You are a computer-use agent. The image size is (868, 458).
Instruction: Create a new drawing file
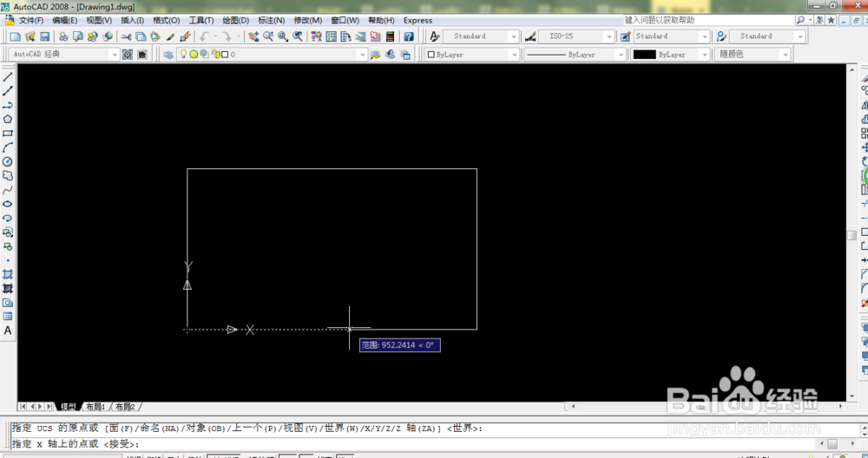(x=16, y=36)
